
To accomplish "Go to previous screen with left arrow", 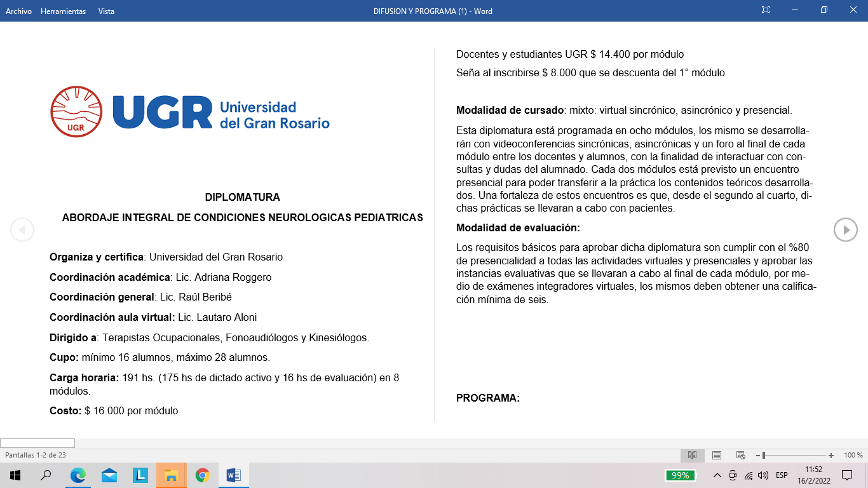I will pyautogui.click(x=22, y=229).
